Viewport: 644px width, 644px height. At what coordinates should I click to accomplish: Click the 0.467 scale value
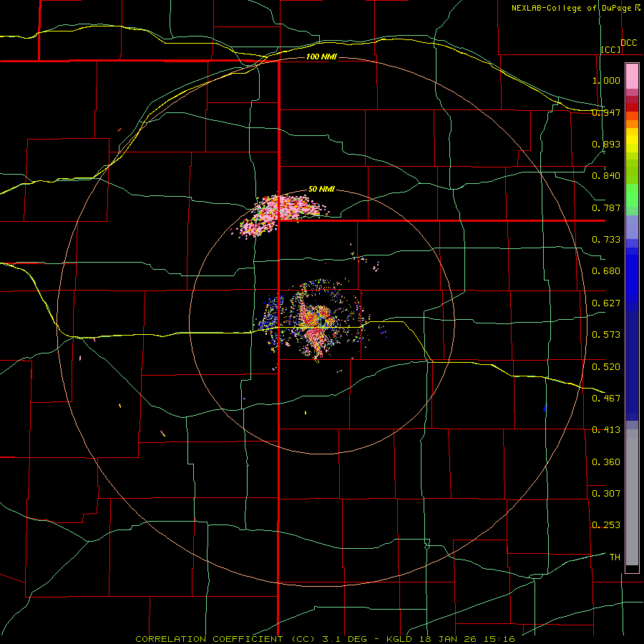[606, 398]
